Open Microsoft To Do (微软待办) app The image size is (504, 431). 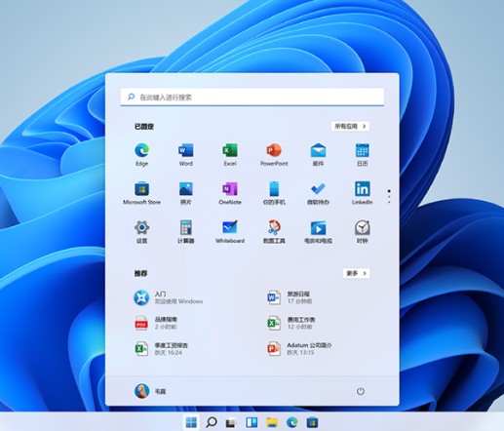pyautogui.click(x=318, y=193)
